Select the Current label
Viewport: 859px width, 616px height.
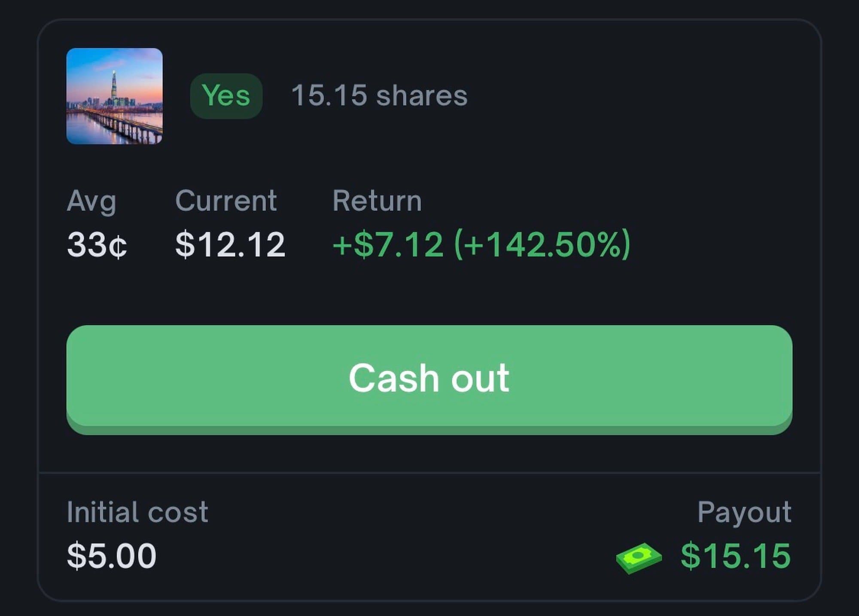pyautogui.click(x=226, y=201)
